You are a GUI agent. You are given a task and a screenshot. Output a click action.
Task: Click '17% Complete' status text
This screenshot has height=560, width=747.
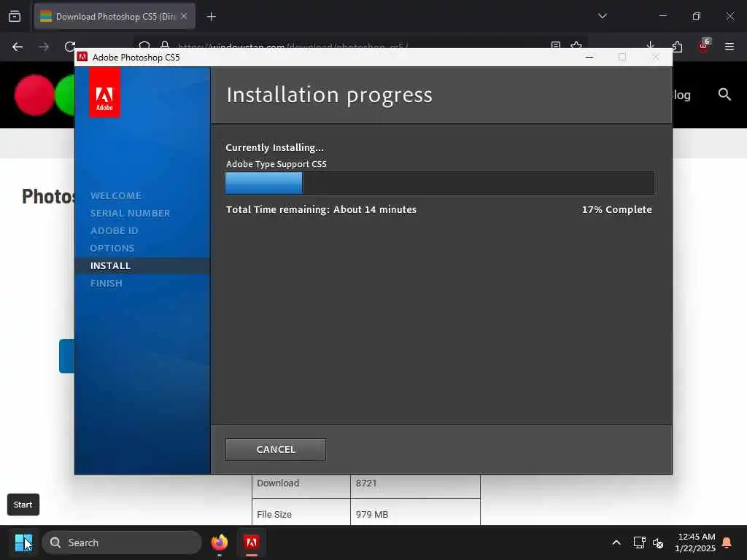[x=616, y=209]
